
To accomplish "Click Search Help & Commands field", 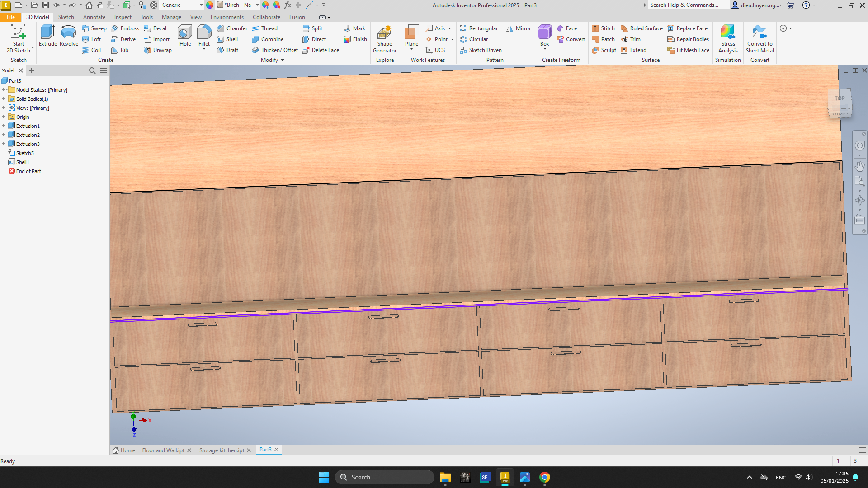I will point(688,5).
